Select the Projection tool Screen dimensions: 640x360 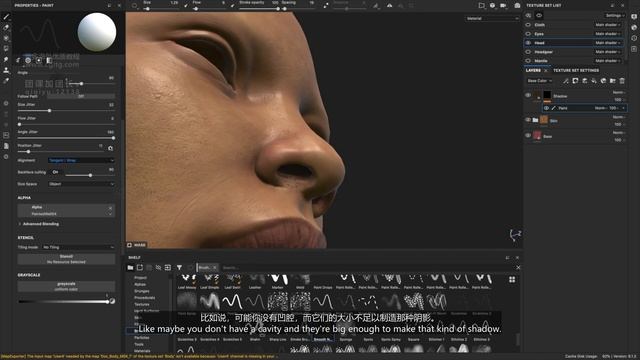tap(6, 38)
